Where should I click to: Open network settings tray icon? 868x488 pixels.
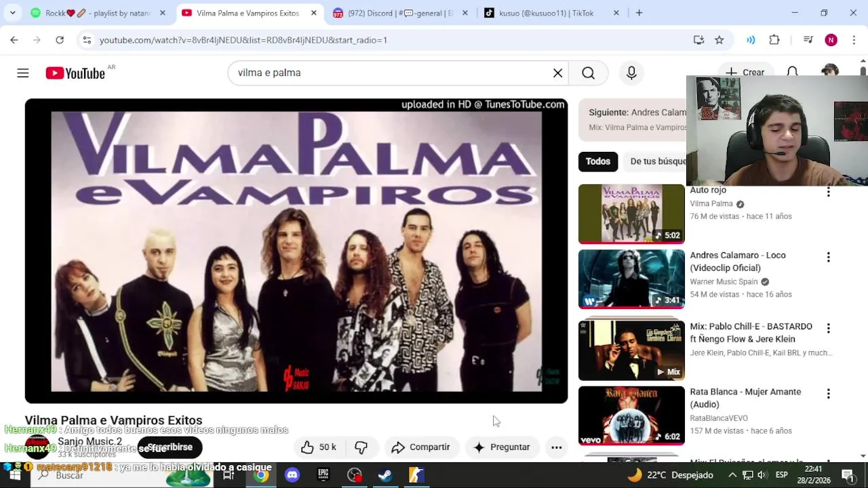pos(747,475)
